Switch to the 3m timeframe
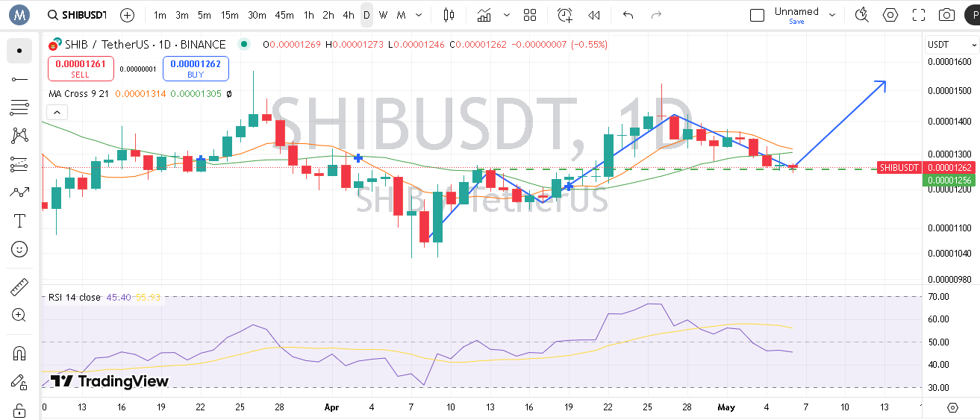 click(x=182, y=15)
